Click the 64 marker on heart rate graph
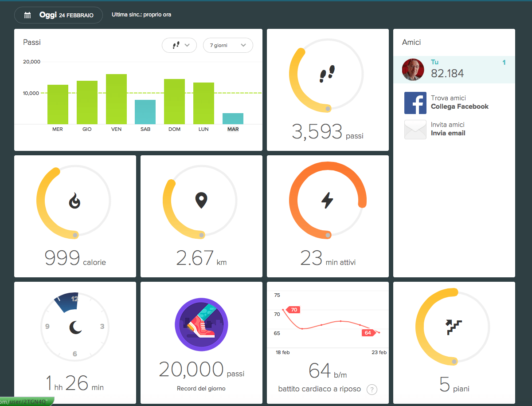 point(368,333)
